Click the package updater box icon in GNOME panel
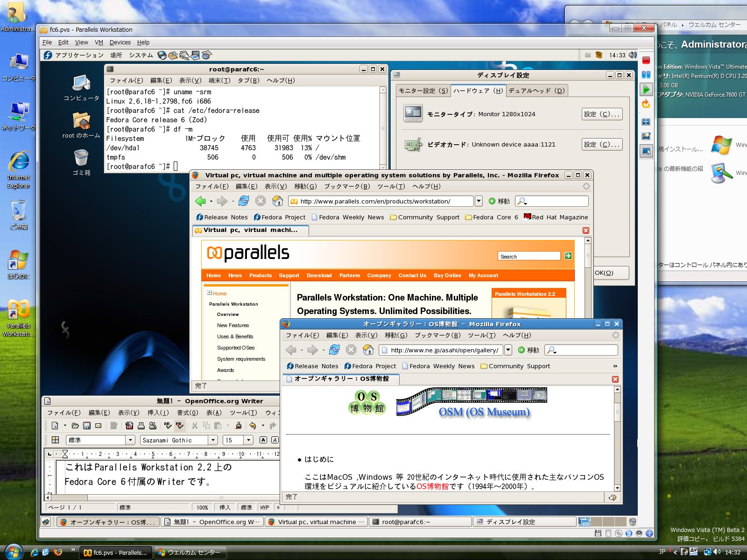 [599, 55]
